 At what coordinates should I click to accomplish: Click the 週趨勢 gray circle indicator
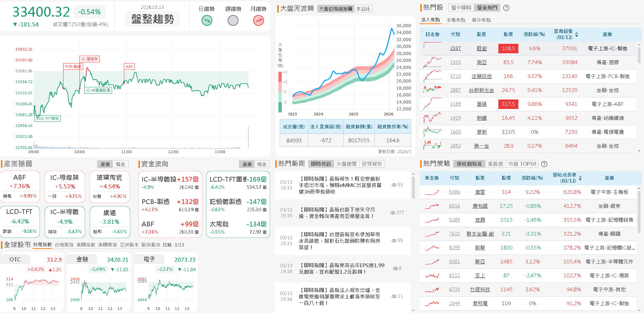[233, 20]
